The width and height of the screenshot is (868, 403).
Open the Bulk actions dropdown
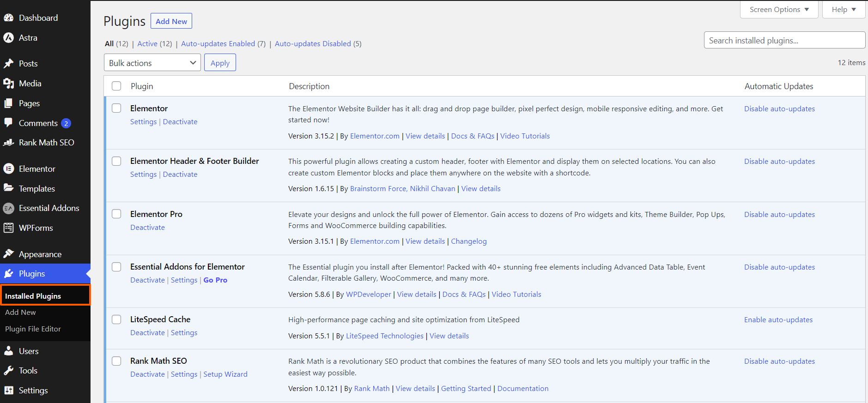152,63
